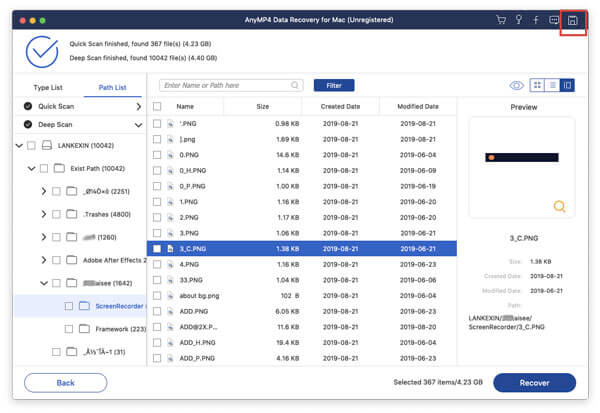Toggle the preview eye icon

point(517,85)
